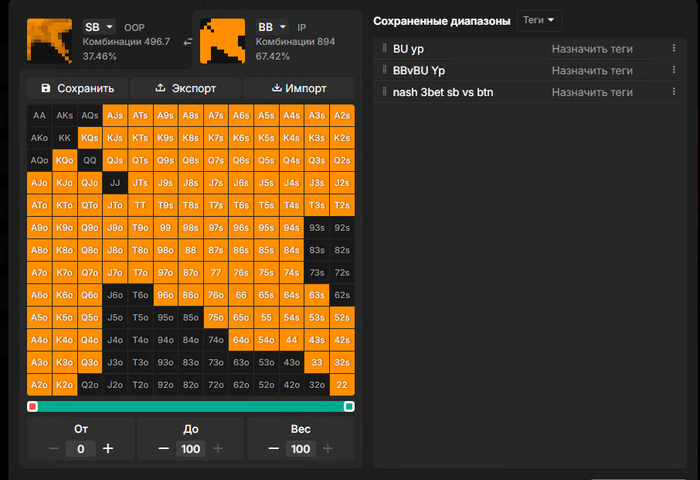The height and width of the screenshot is (480, 700).
Task: Click the Вес value field
Action: 300,449
